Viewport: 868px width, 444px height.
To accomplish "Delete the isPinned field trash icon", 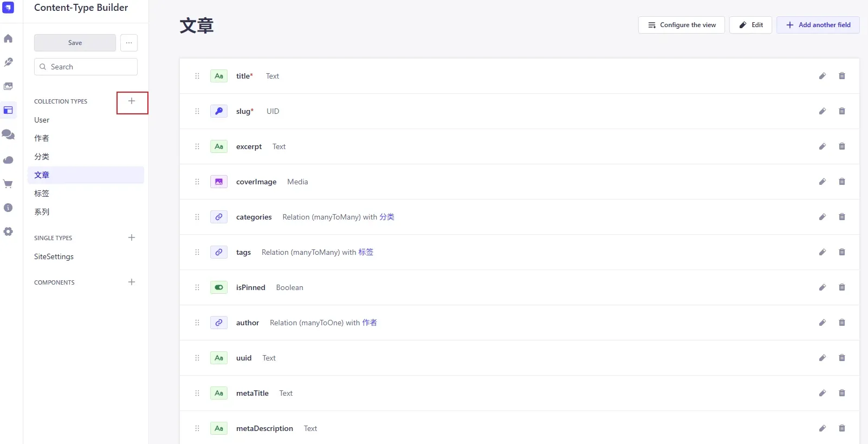I will tap(842, 287).
